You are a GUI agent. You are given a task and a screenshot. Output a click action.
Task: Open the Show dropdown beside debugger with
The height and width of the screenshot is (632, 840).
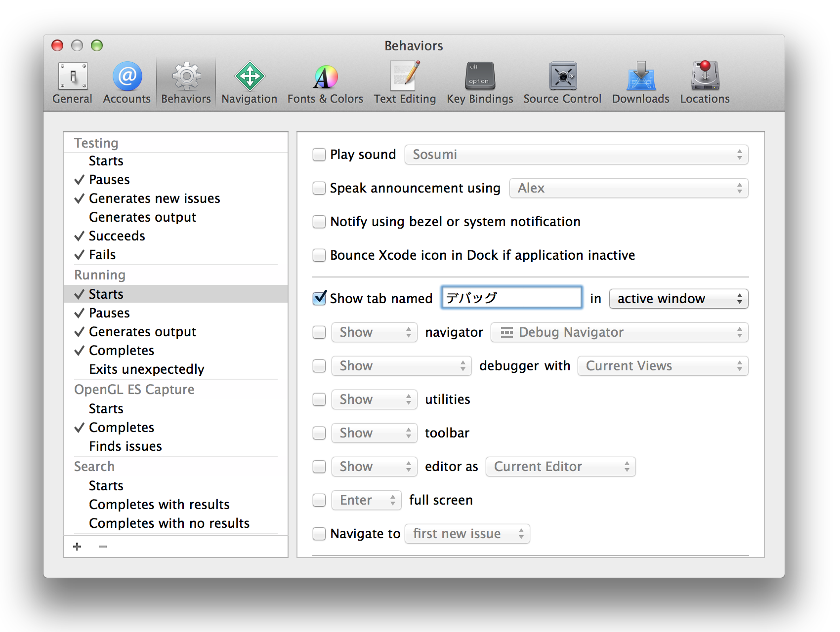click(x=402, y=366)
